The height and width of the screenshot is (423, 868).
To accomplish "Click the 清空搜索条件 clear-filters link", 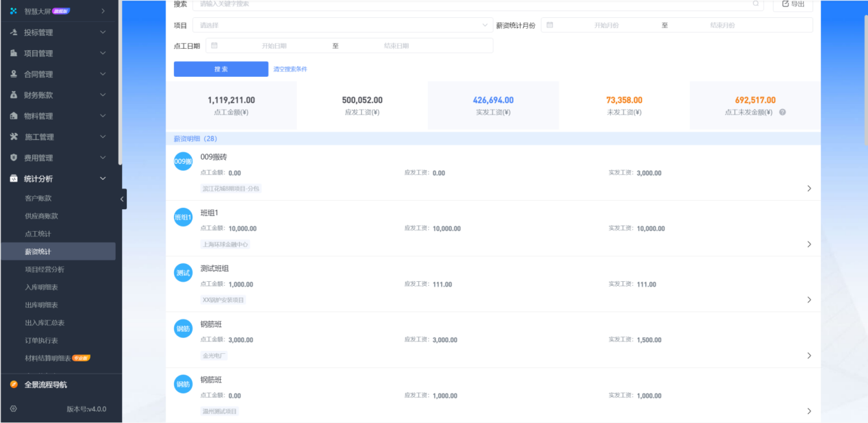I will point(290,69).
